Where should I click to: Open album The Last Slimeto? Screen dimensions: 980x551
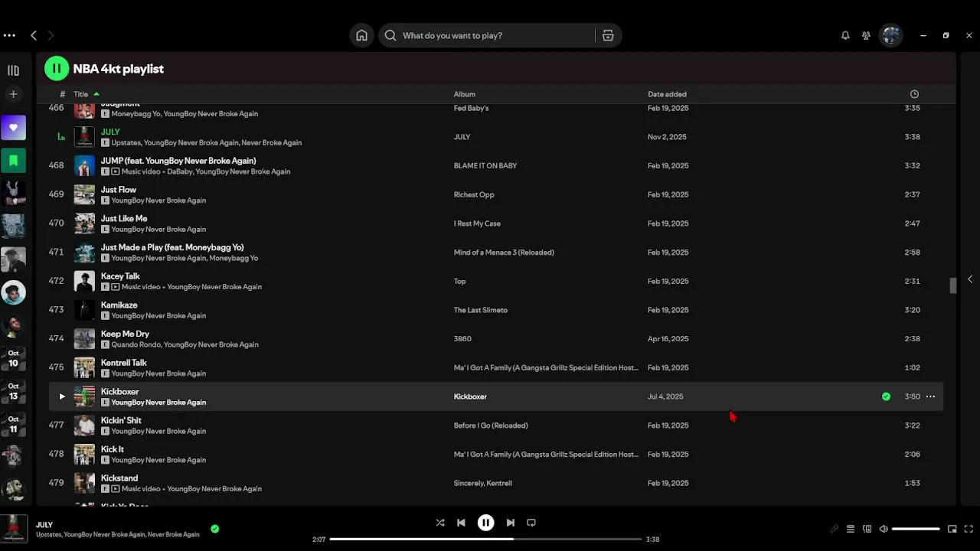480,310
